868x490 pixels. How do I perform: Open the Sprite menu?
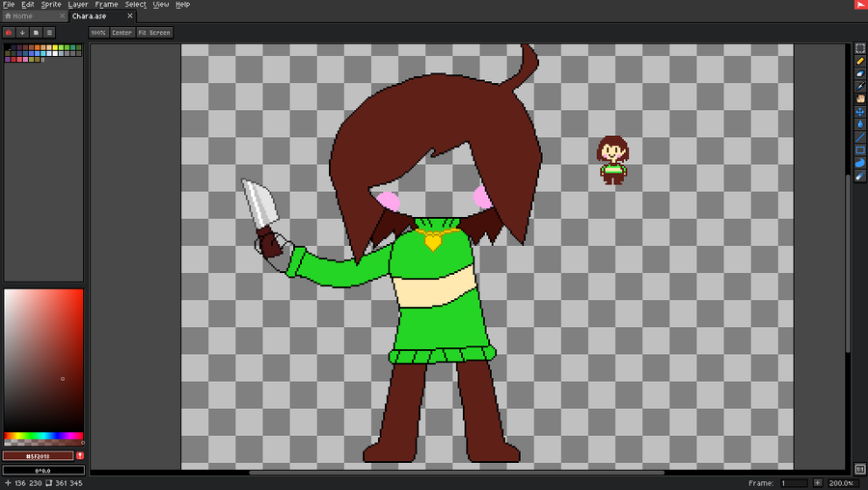51,5
